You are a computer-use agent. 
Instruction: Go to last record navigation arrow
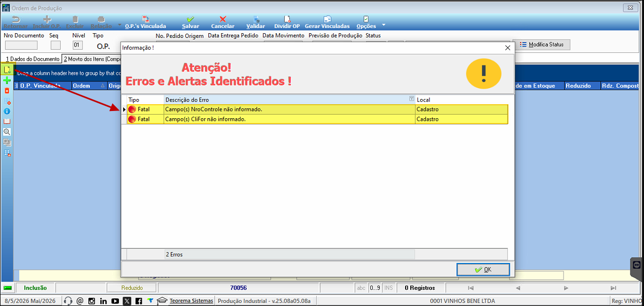[613, 288]
